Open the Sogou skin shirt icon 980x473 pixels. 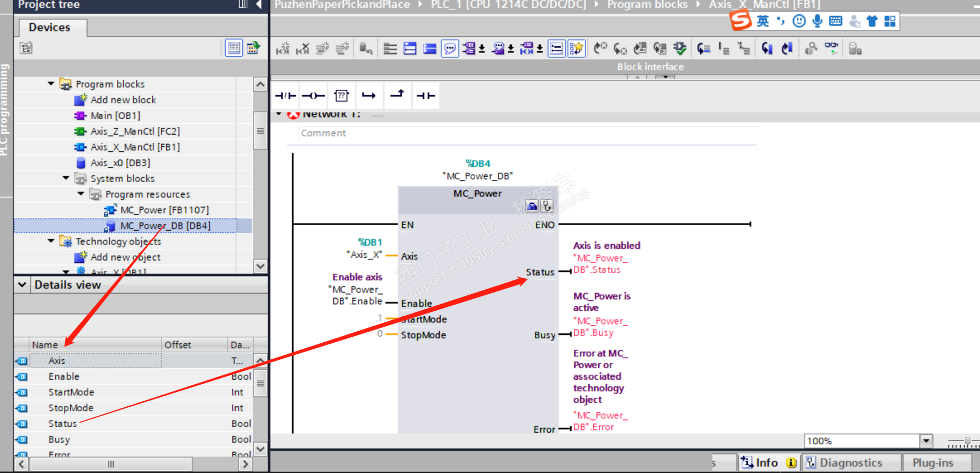pos(872,21)
